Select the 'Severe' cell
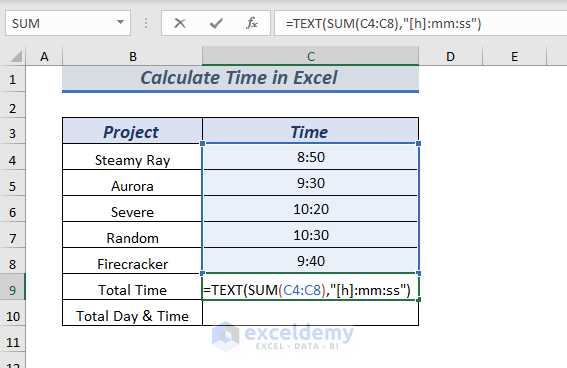This screenshot has width=567, height=368. click(132, 209)
